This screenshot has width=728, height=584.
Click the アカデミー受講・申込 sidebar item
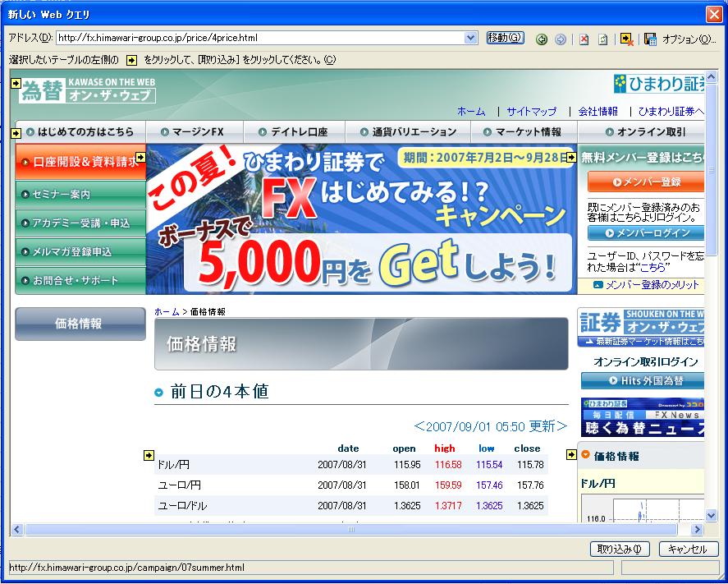[80, 223]
